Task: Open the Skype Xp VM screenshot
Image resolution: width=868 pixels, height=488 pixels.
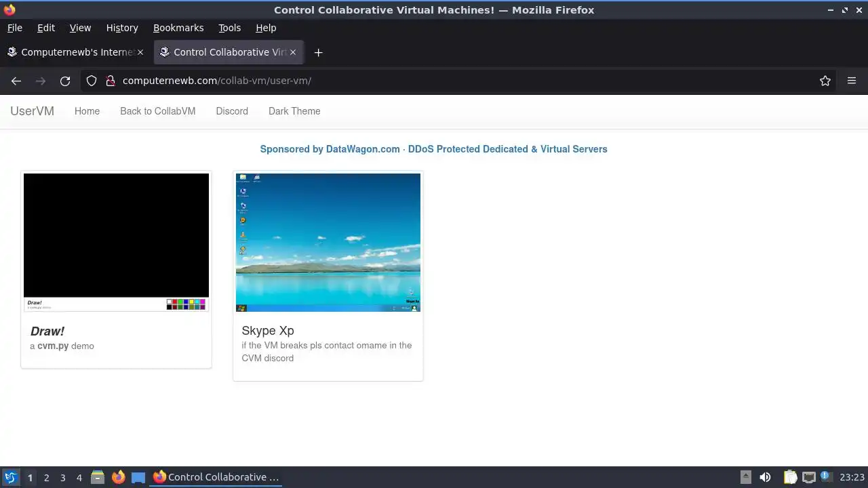Action: 328,243
